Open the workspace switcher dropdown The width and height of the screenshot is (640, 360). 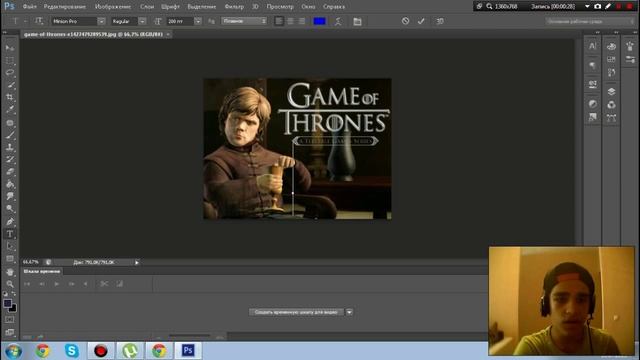tap(590, 21)
